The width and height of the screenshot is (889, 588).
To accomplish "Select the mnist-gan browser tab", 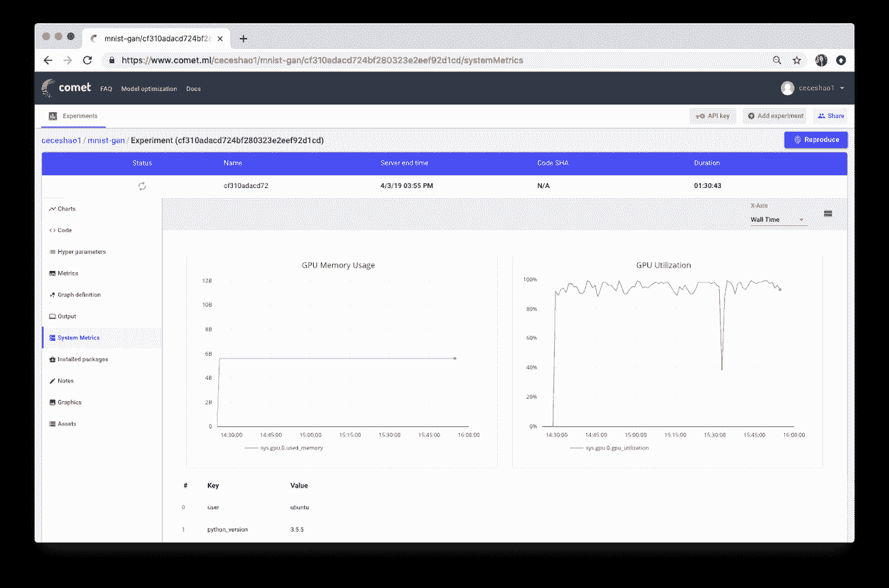I will [x=157, y=39].
